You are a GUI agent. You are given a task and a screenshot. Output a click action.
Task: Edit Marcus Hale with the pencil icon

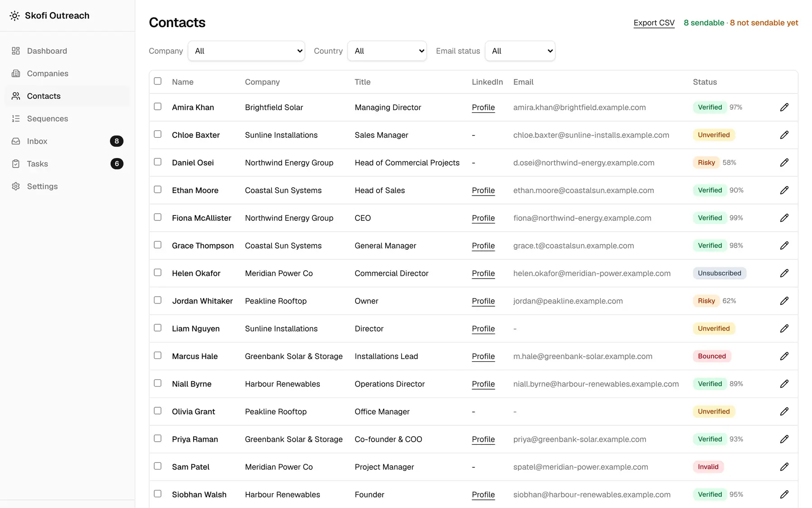(x=784, y=356)
